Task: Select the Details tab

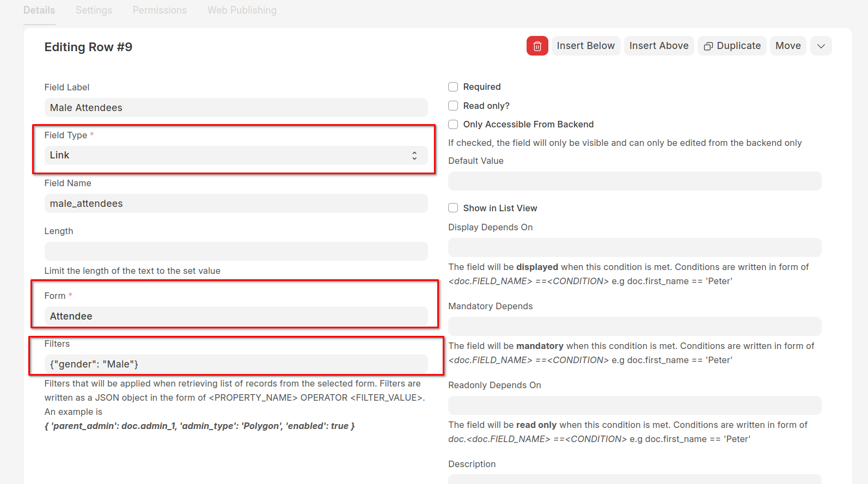Action: tap(39, 10)
